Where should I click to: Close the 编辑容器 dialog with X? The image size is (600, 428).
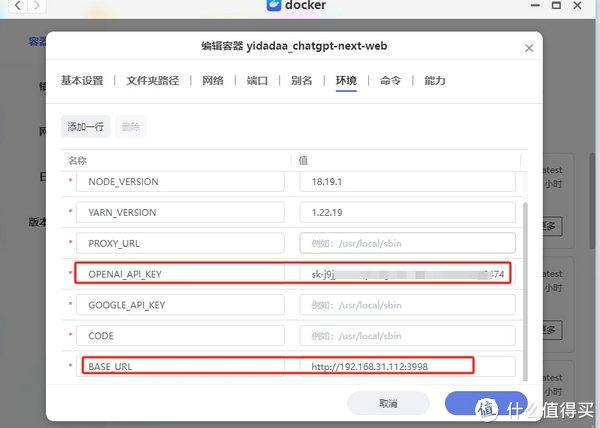529,48
